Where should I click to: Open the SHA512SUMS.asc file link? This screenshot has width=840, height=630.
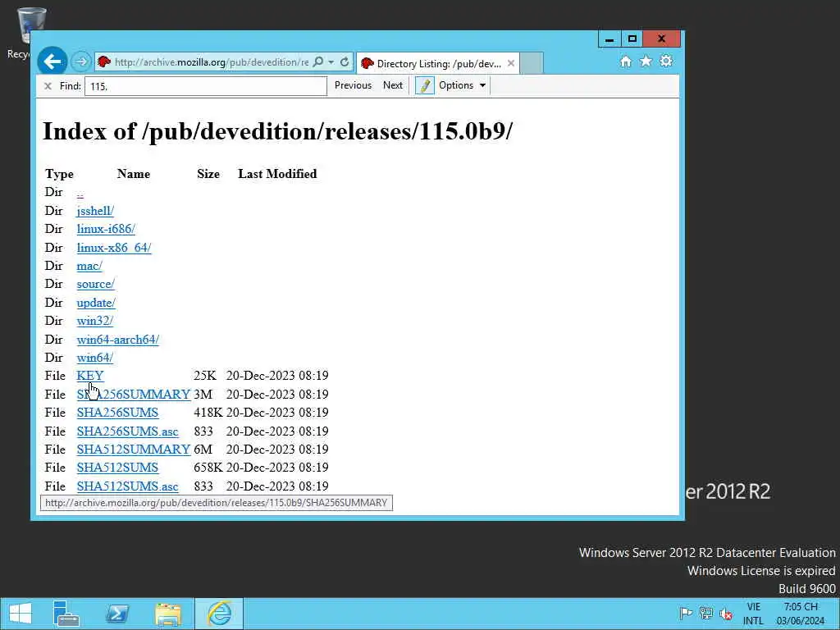127,486
